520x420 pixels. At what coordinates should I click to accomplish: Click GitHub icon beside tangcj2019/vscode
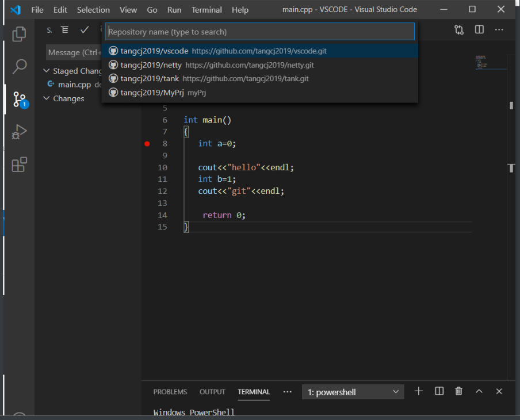(113, 51)
